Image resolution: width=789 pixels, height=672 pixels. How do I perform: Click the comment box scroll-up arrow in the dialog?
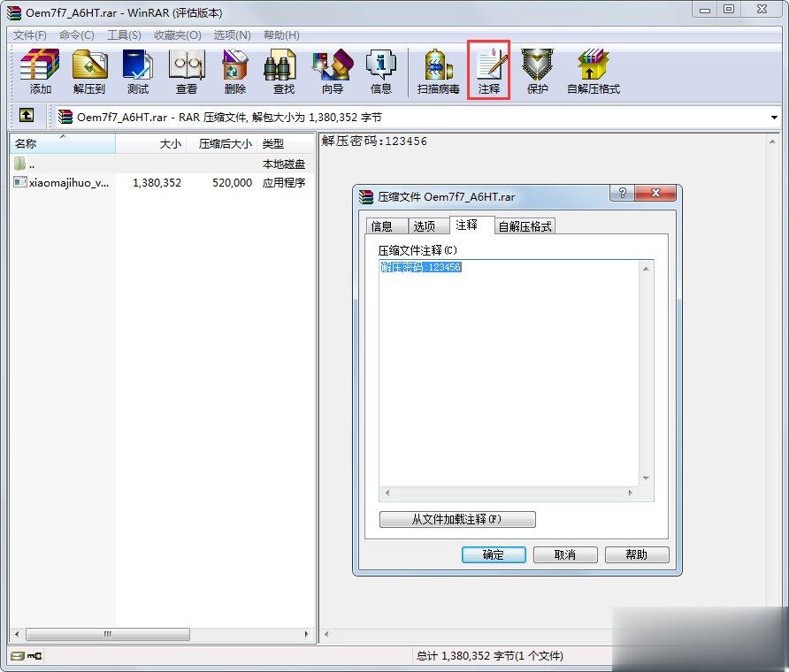[646, 269]
